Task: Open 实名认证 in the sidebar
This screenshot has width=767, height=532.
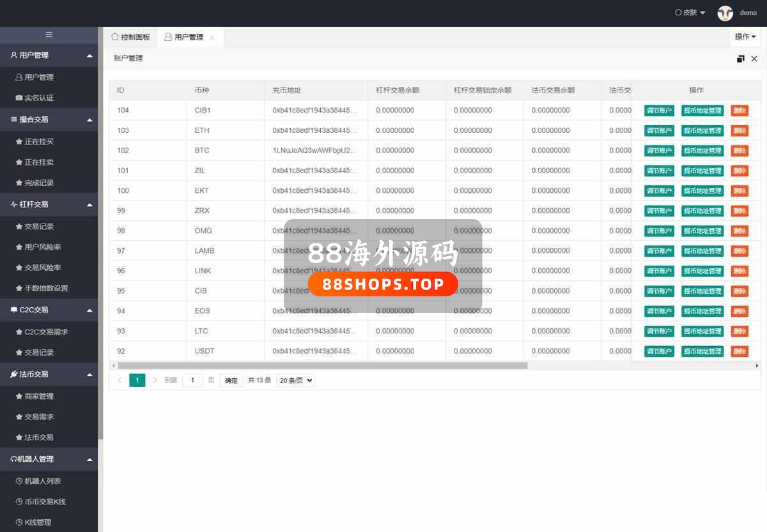Action: click(39, 98)
